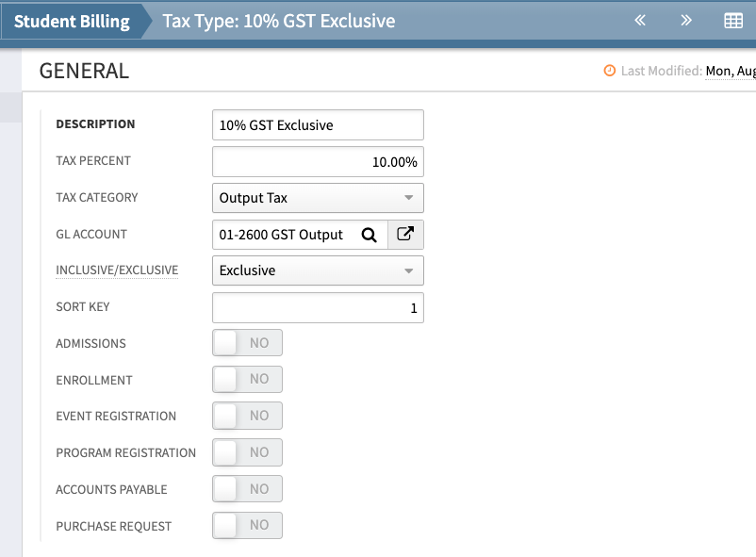
Task: Turn on the Enrollment switch
Action: (x=246, y=379)
